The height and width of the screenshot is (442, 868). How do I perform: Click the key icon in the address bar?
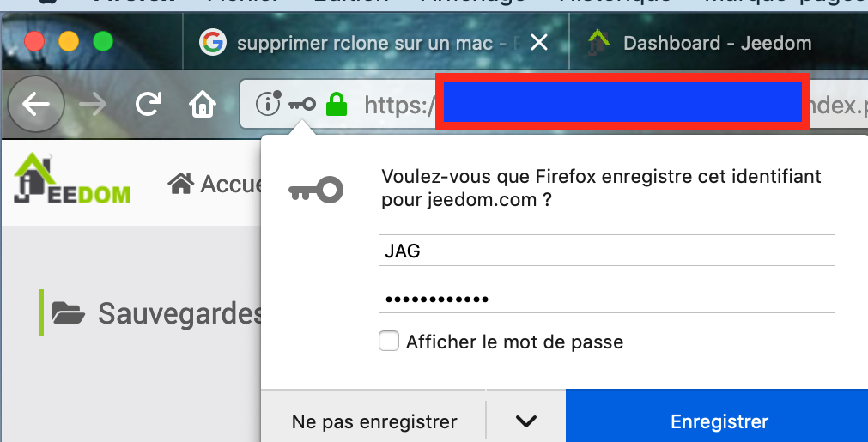point(302,104)
